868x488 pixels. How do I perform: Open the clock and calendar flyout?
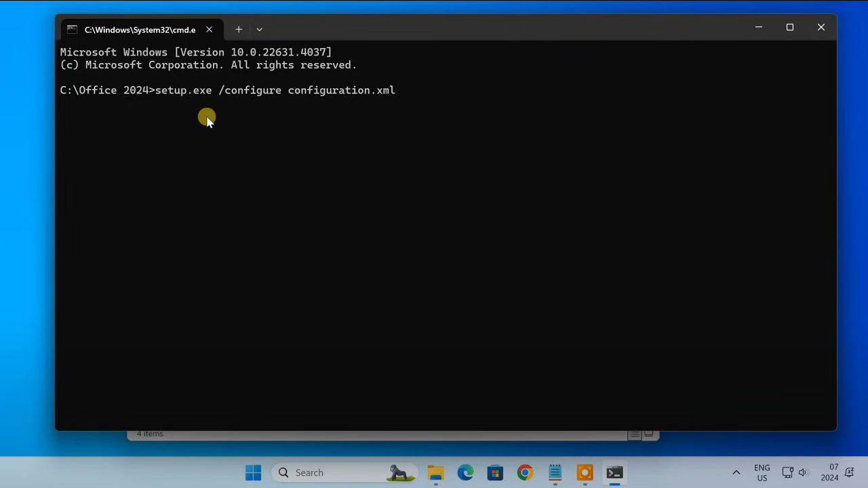coord(830,472)
